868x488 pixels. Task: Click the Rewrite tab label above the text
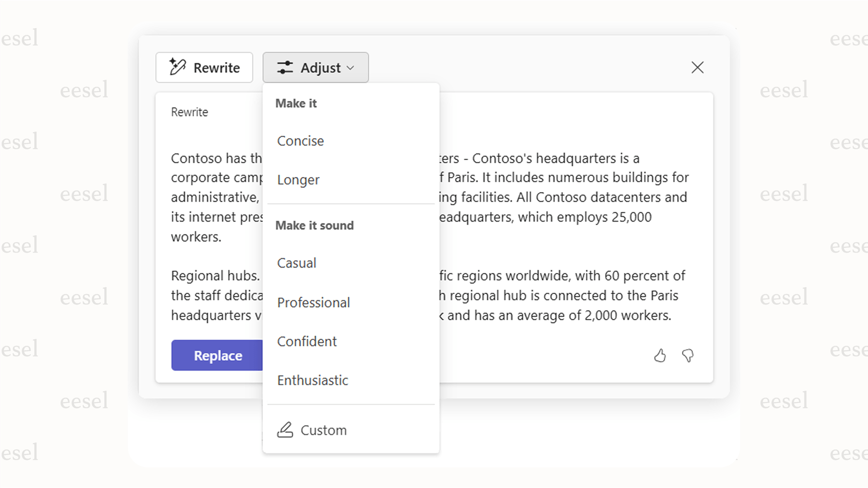pos(189,112)
